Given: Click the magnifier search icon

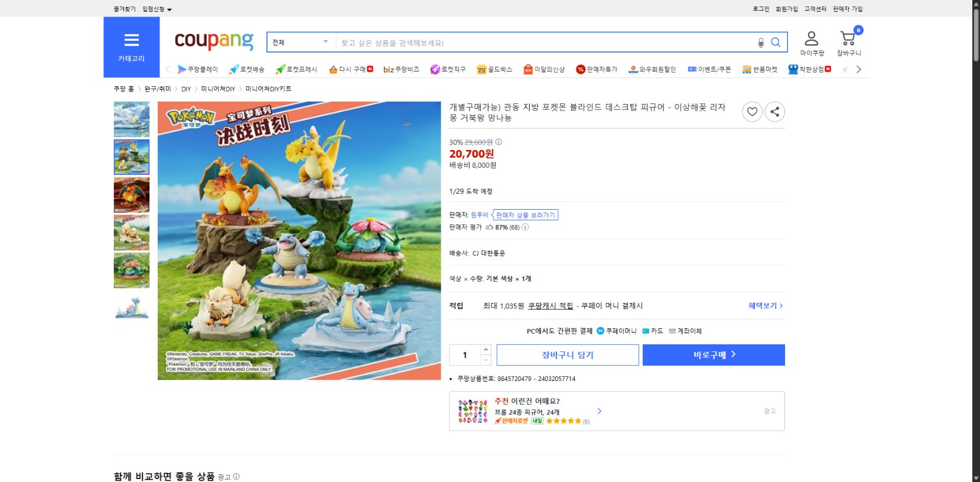Looking at the screenshot, I should (x=776, y=43).
